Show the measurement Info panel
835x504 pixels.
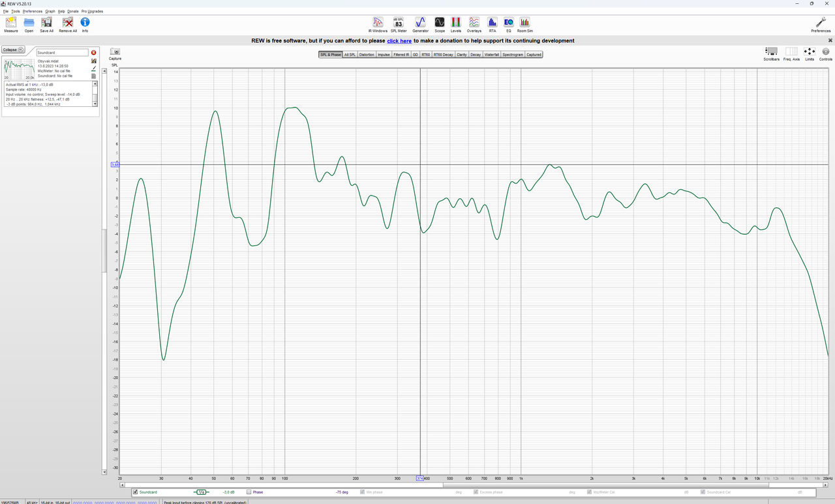pyautogui.click(x=85, y=25)
